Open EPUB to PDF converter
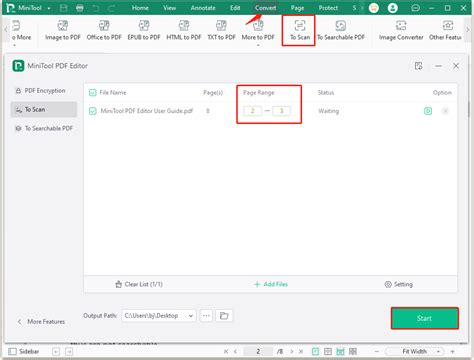 [144, 30]
